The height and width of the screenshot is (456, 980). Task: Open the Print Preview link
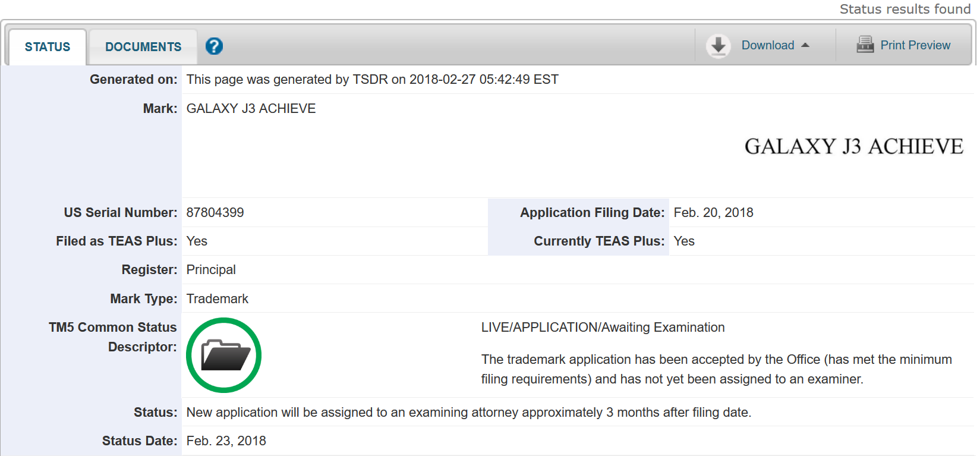(915, 46)
